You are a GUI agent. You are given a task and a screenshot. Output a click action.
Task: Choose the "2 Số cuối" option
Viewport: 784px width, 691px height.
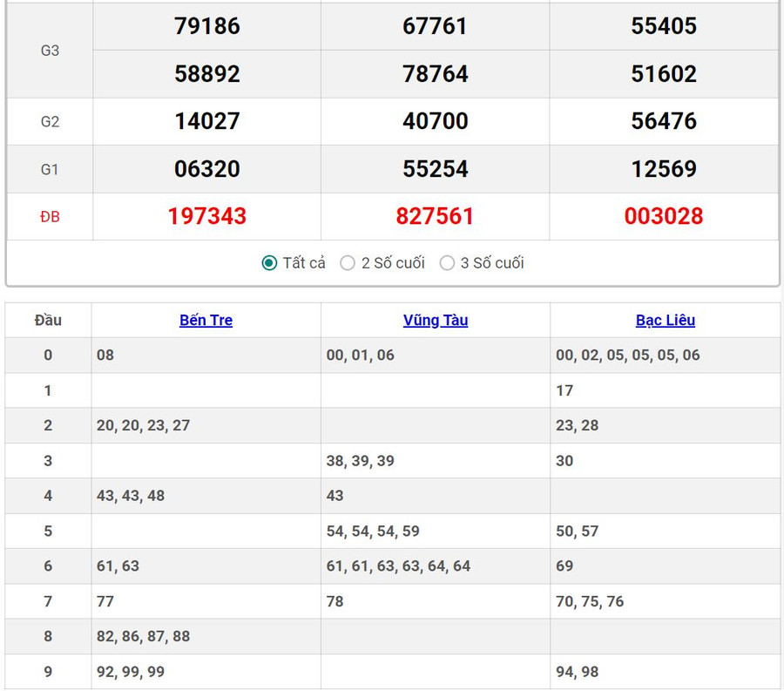(348, 263)
